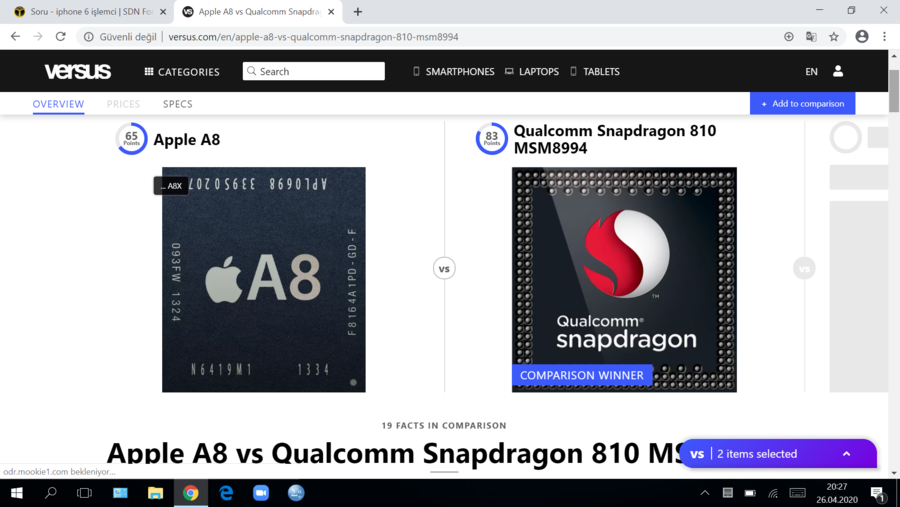Open Microsoft Edge from taskbar
900x507 pixels.
(x=226, y=493)
